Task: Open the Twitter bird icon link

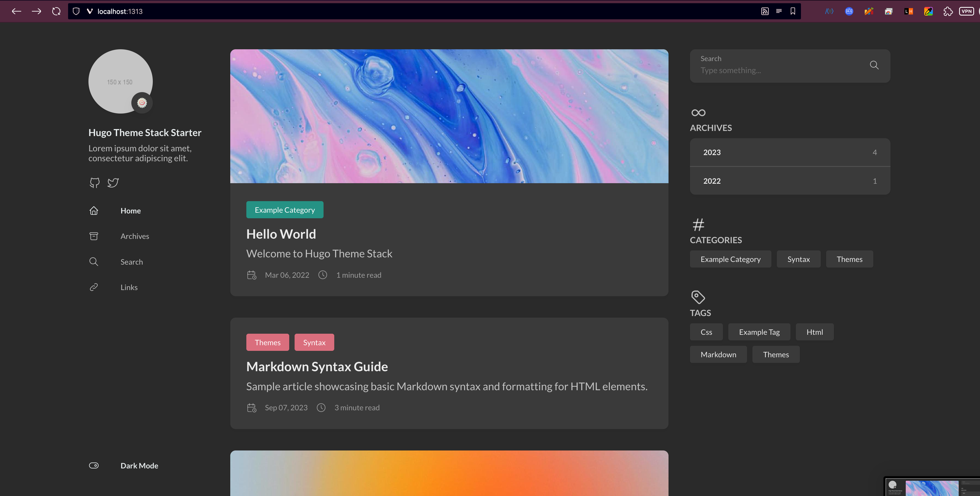Action: (113, 183)
